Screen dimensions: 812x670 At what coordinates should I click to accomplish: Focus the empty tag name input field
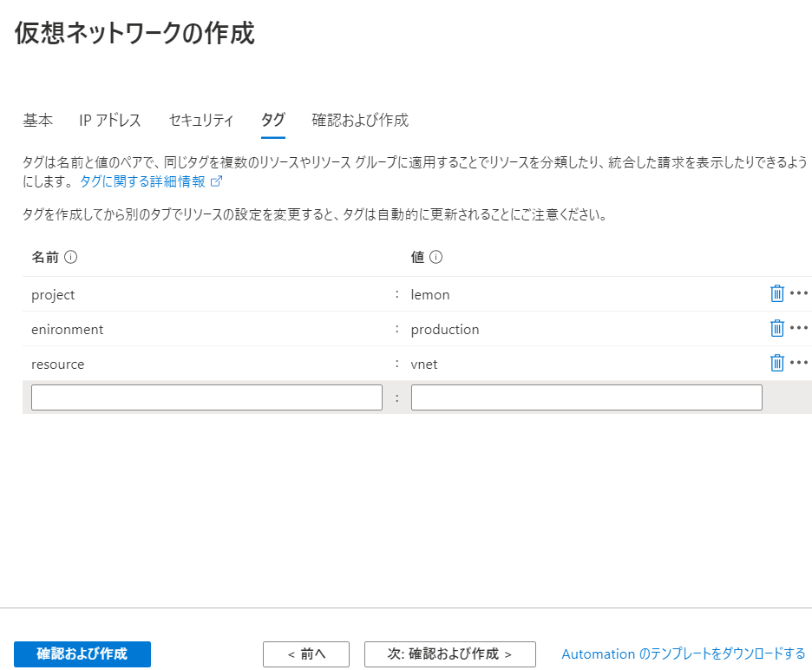coord(206,397)
